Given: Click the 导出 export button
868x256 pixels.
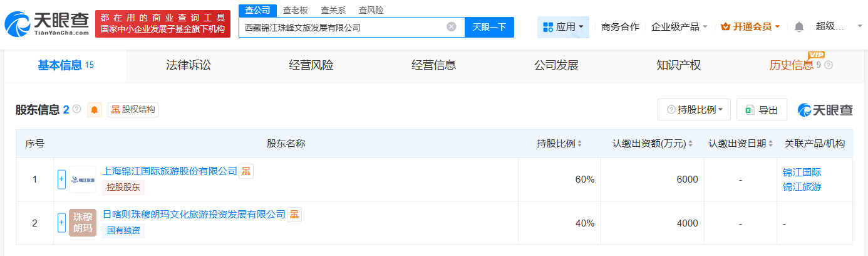Looking at the screenshot, I should pos(762,110).
